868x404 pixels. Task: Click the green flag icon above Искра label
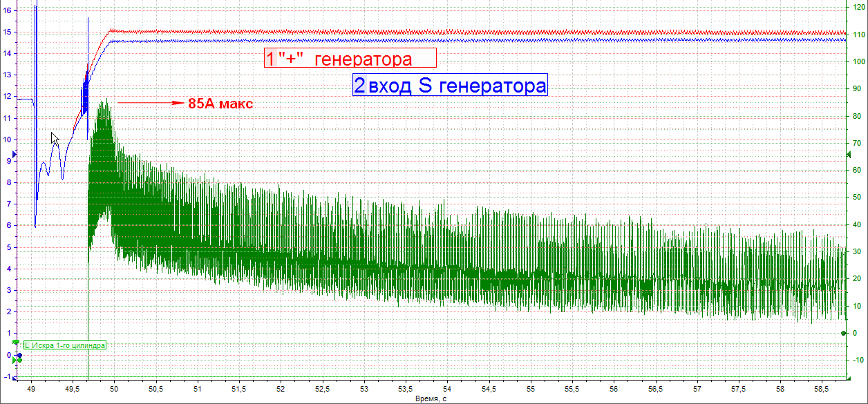[16, 342]
